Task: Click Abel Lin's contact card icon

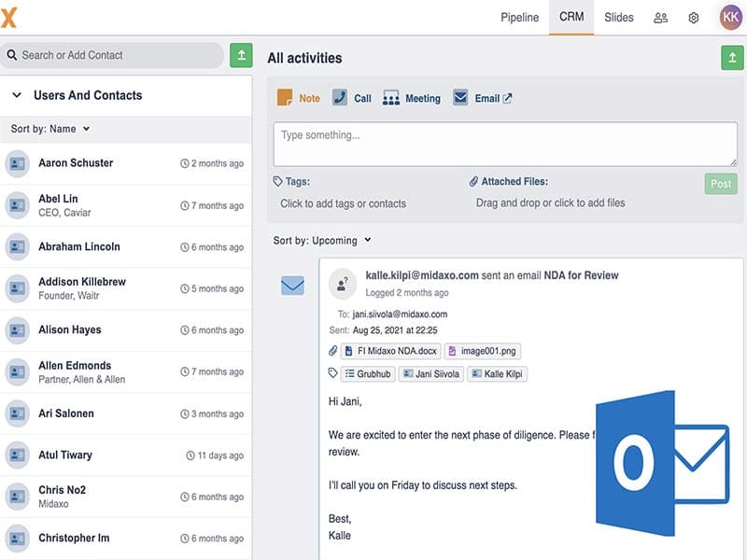Action: pyautogui.click(x=17, y=205)
